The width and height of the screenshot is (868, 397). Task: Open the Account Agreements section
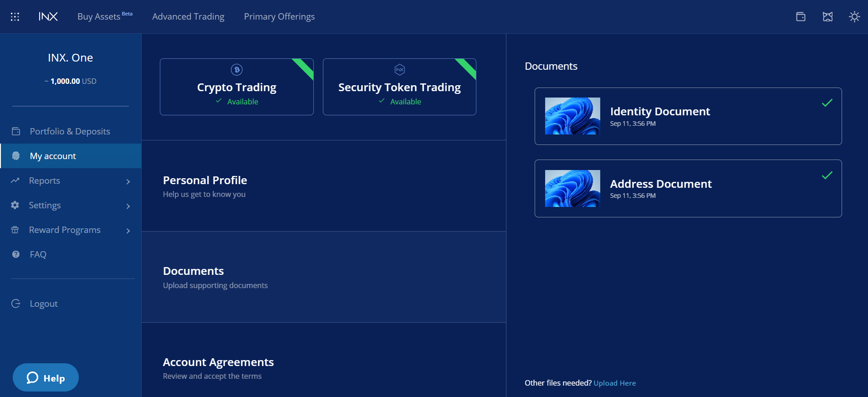tap(324, 360)
